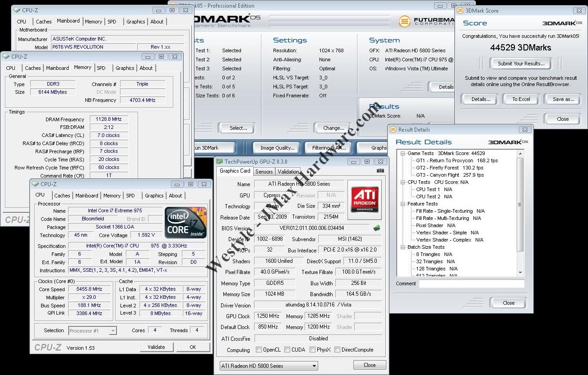Image resolution: width=588 pixels, height=375 pixels.
Task: Click the Result Details scrollbar down arrow
Action: click(520, 272)
